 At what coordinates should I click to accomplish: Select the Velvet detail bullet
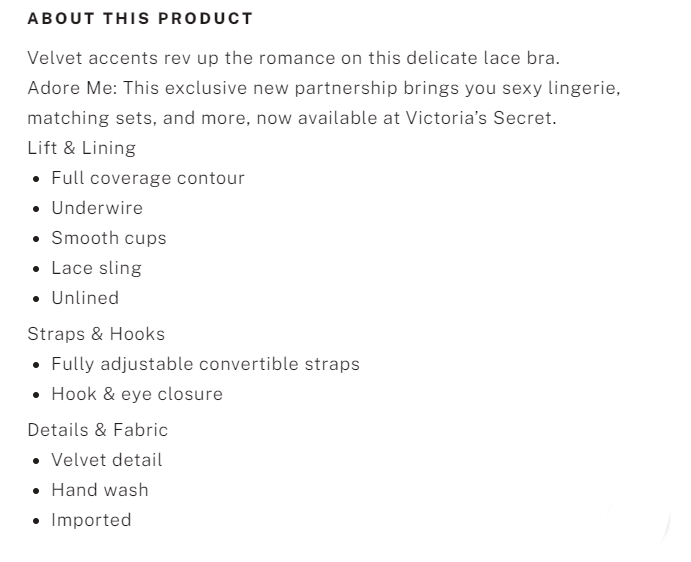pyautogui.click(x=107, y=460)
